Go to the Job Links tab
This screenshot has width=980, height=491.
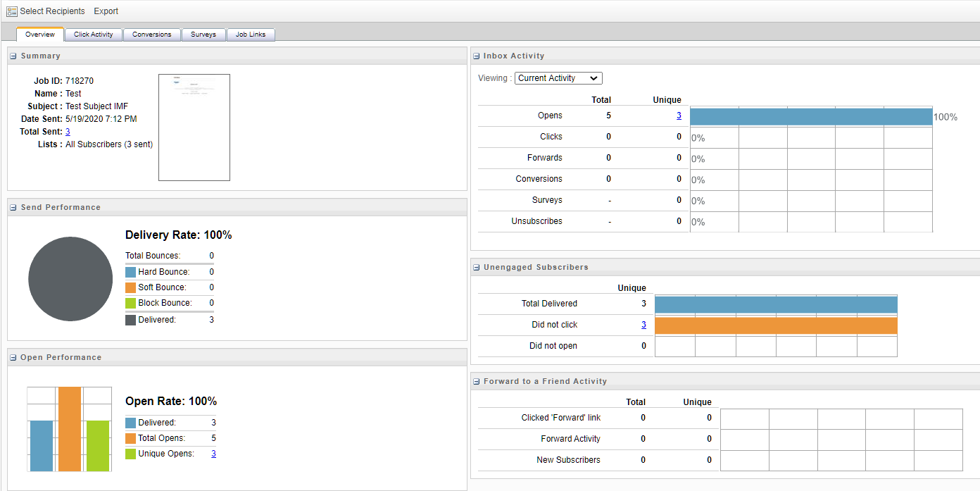pyautogui.click(x=251, y=35)
